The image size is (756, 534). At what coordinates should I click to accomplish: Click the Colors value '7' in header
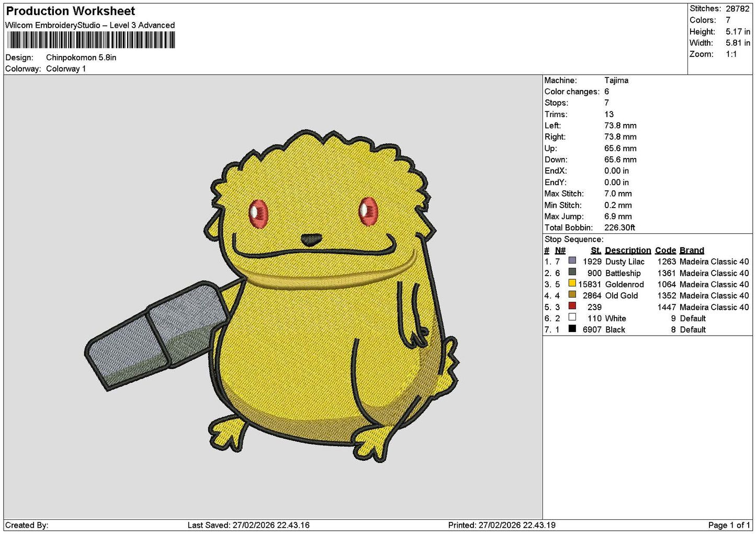click(728, 20)
